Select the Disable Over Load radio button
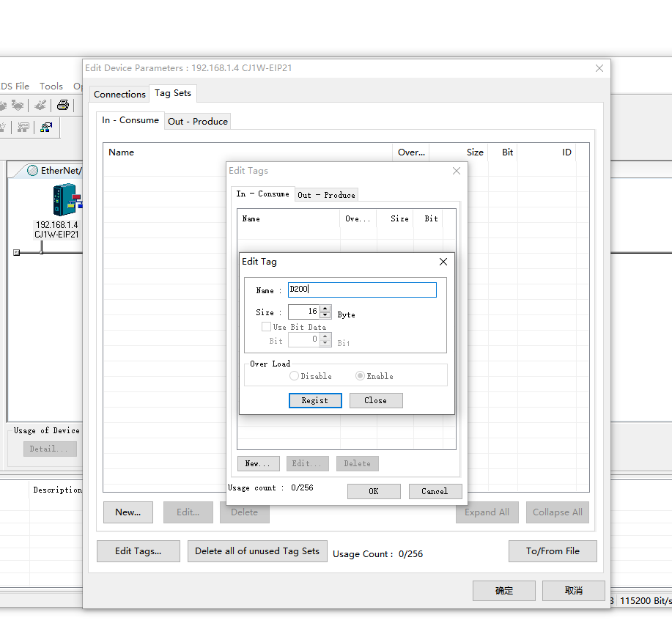672x626 pixels. (x=294, y=375)
